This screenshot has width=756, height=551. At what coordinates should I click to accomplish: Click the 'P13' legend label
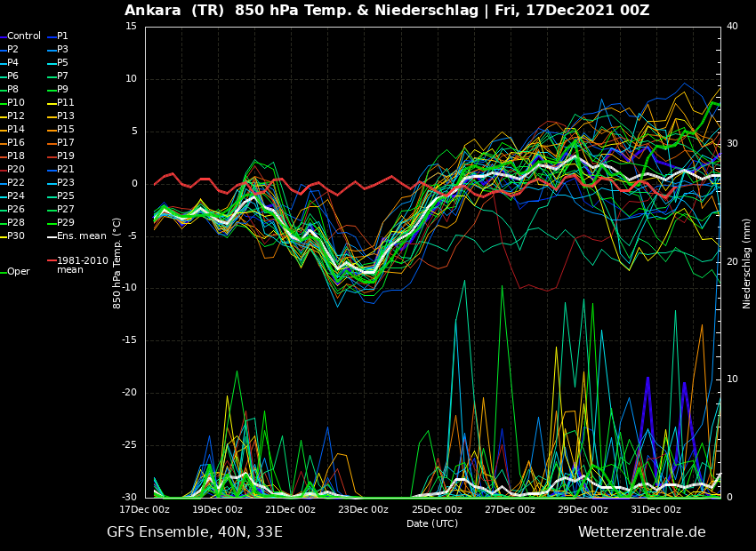coord(66,116)
